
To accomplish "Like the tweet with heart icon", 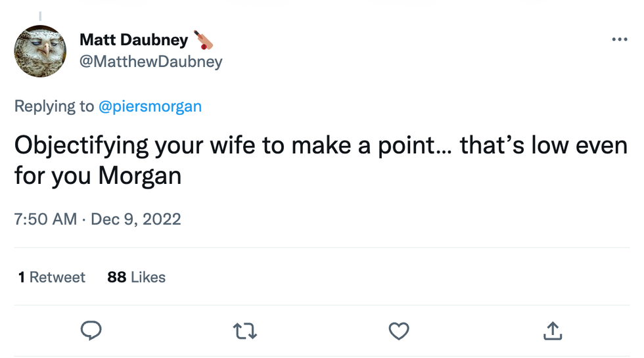I will [x=399, y=331].
